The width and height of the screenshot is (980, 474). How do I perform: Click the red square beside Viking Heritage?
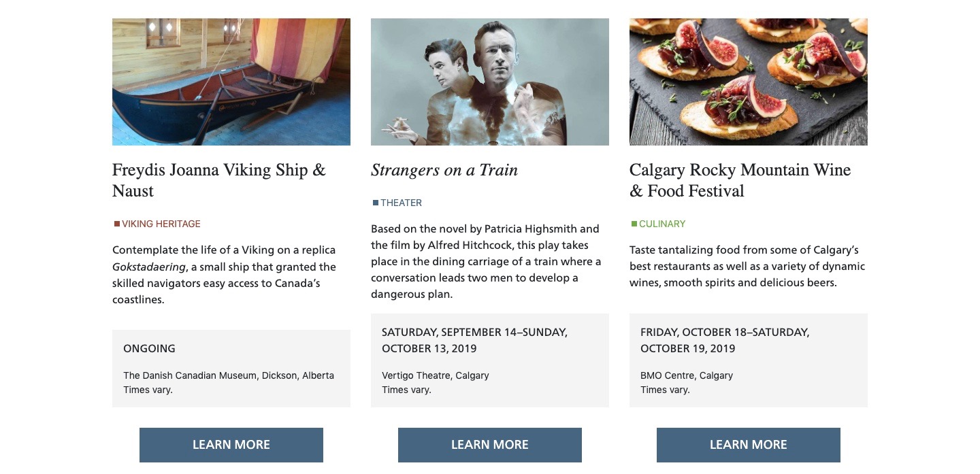(x=117, y=224)
